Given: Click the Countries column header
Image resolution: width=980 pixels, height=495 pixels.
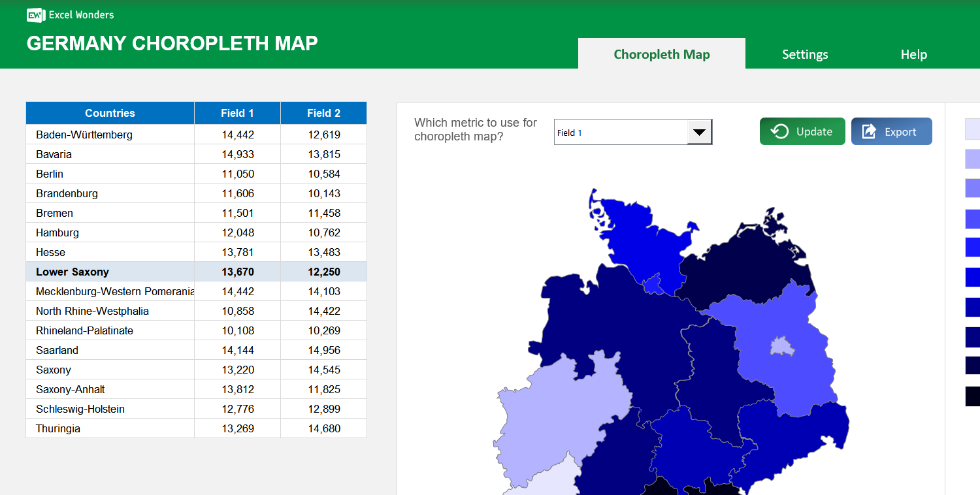Looking at the screenshot, I should coord(110,113).
